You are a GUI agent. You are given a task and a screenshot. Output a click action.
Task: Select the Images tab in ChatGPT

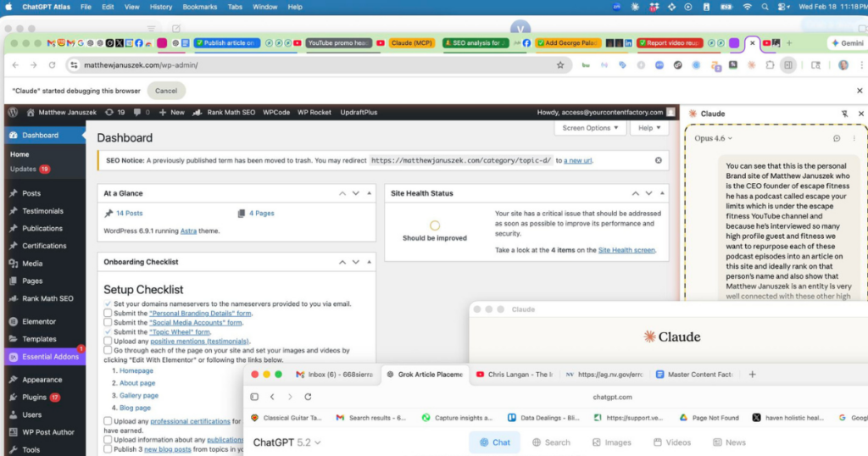click(612, 442)
